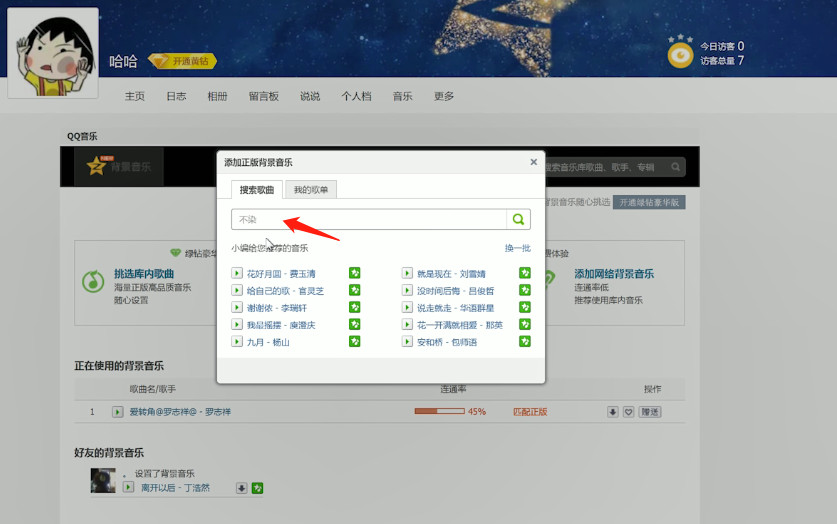Viewport: 837px width, 524px height.
Task: Open song link 花好月圆 - 费玉清
Action: pyautogui.click(x=281, y=274)
